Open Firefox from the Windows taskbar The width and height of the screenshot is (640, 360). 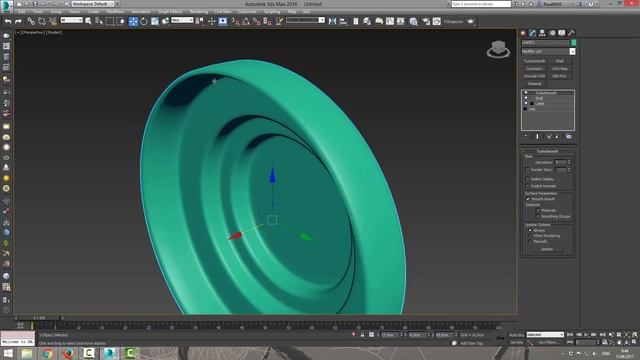(69, 353)
